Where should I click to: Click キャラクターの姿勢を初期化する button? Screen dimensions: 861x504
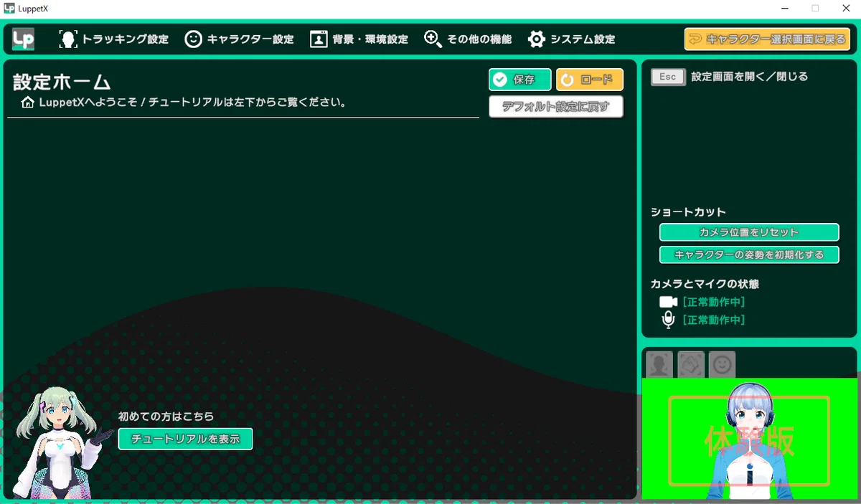749,255
